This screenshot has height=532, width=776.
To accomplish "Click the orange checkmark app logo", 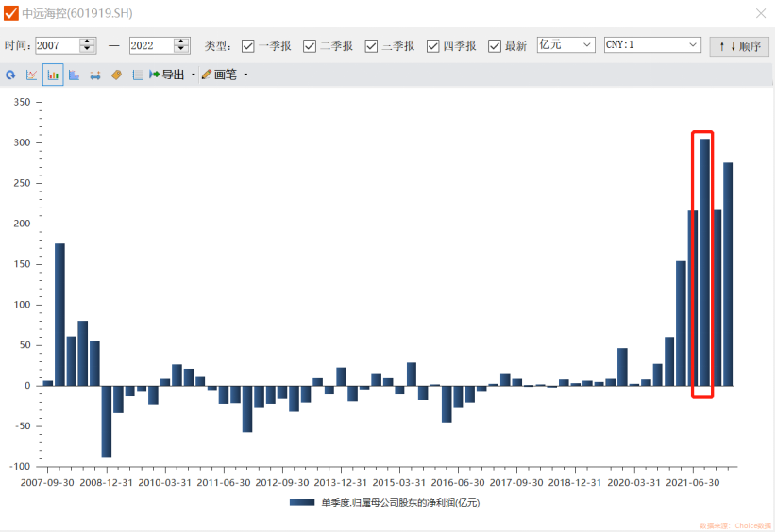I will click(x=11, y=13).
